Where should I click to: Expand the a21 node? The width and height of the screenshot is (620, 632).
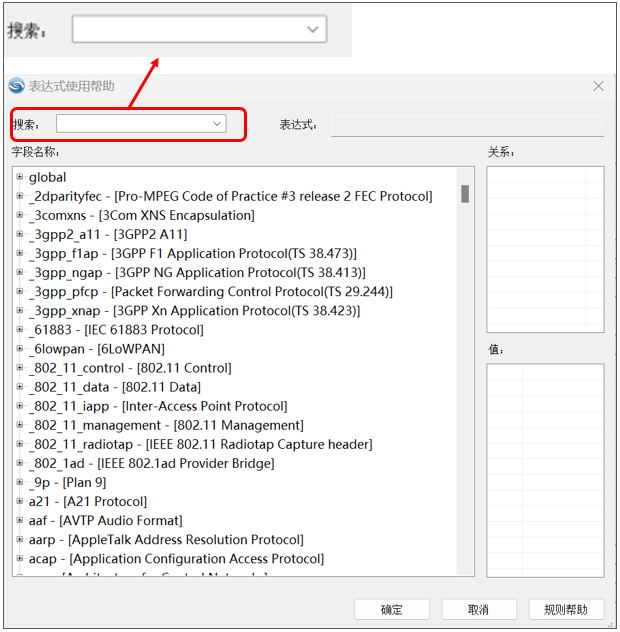[19, 501]
